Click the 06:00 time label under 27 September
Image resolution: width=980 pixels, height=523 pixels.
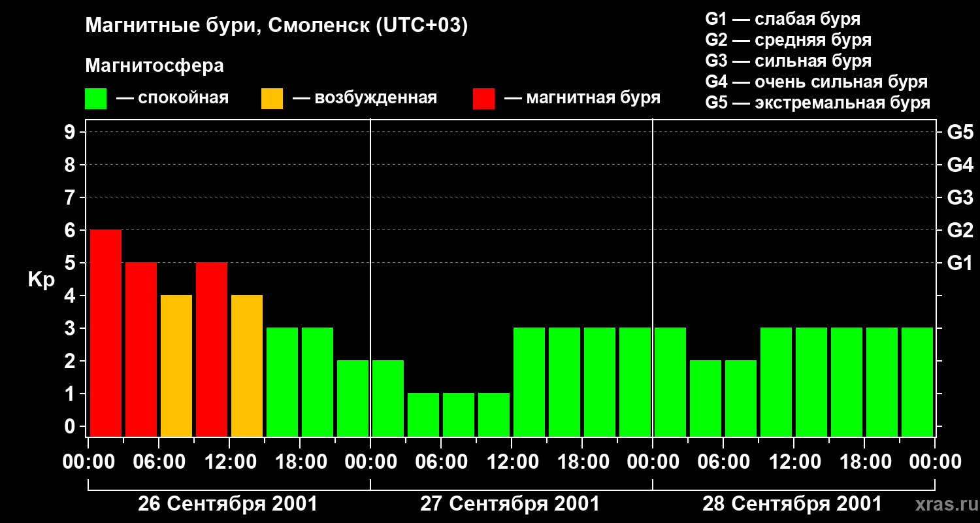441,462
